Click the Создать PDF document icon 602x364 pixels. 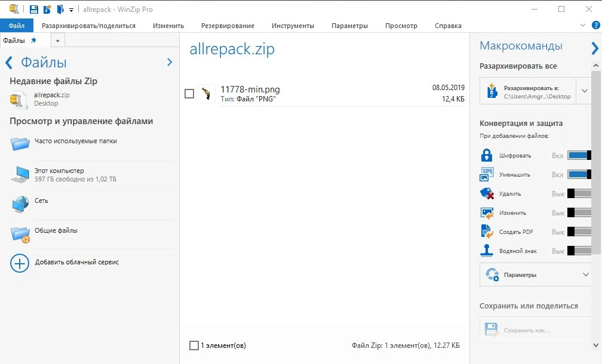tap(487, 232)
